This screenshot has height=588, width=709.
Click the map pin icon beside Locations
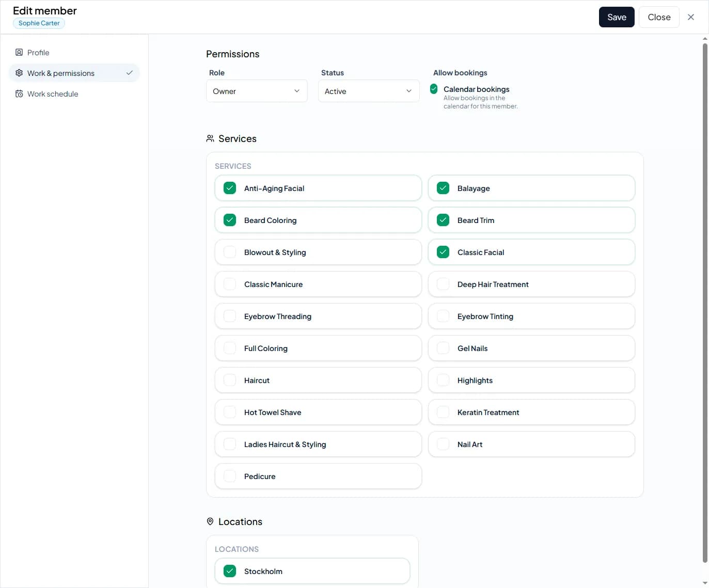click(210, 521)
